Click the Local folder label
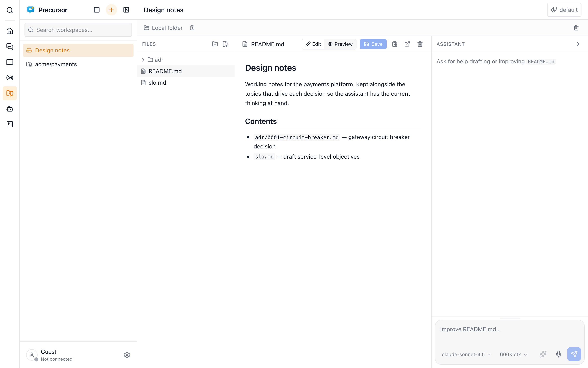 tap(167, 28)
